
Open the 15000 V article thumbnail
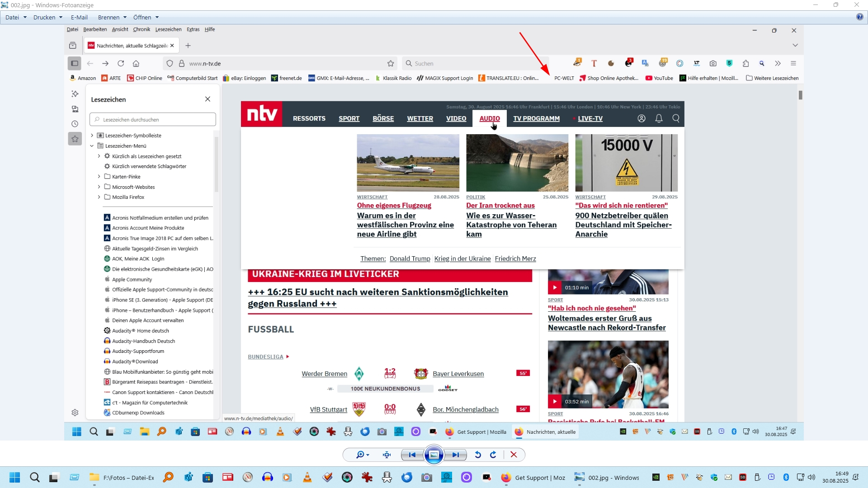tap(626, 163)
